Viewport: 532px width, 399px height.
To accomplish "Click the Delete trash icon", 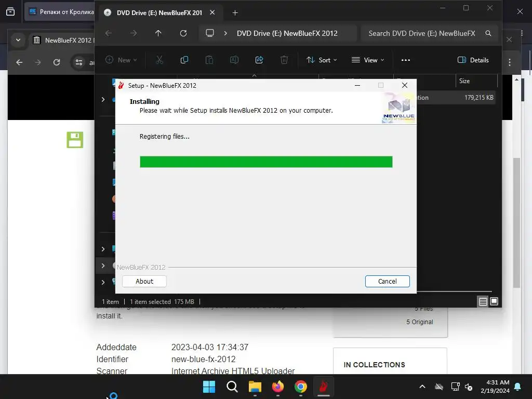I will (284, 60).
